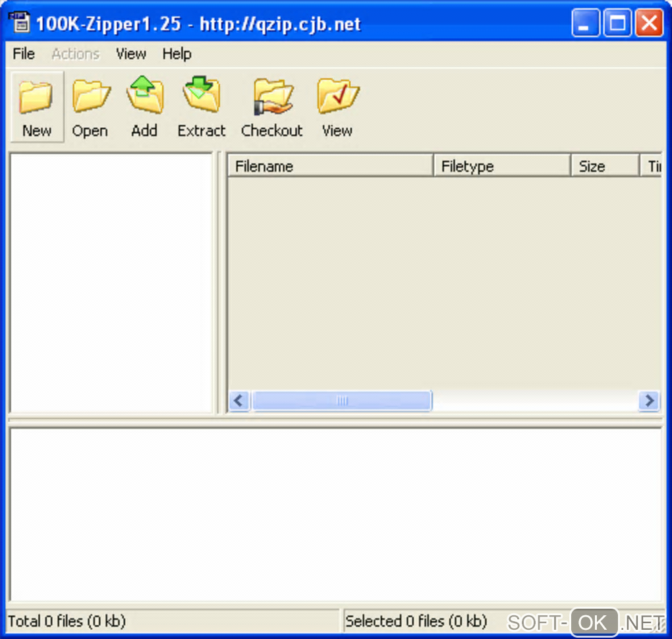Open the File menu
The height and width of the screenshot is (639, 672).
click(x=24, y=54)
